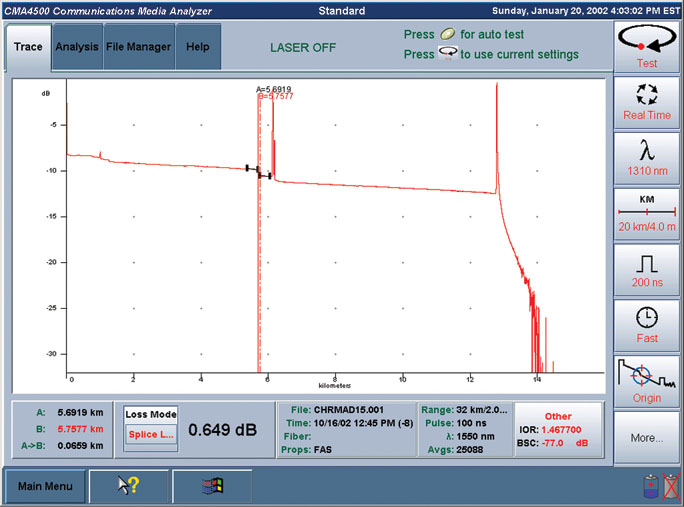Select the Origin trace function

tap(647, 381)
